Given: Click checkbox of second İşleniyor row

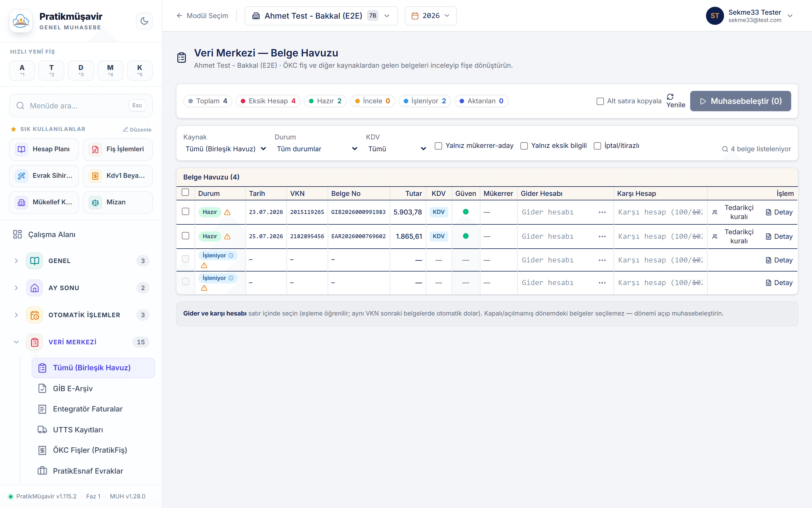Looking at the screenshot, I should 185,281.
